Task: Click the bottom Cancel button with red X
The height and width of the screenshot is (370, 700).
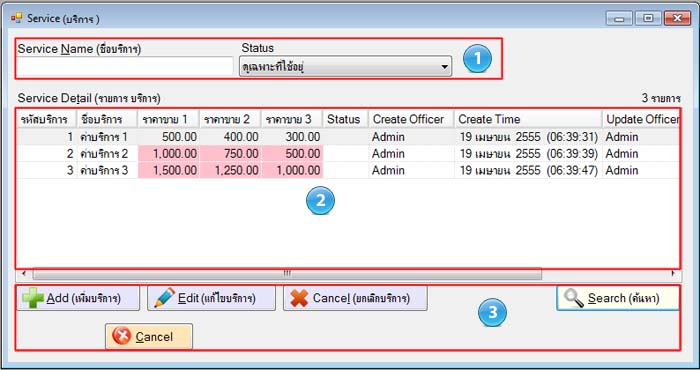Action: click(149, 337)
